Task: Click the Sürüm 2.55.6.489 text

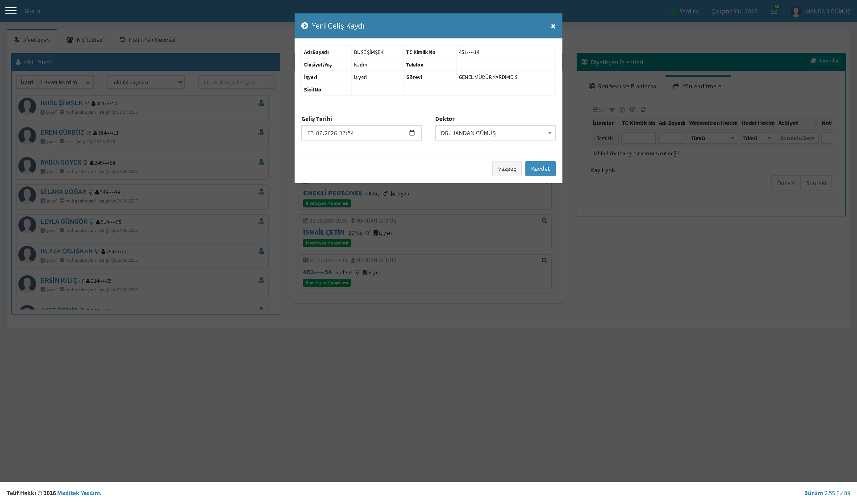Action: click(827, 493)
